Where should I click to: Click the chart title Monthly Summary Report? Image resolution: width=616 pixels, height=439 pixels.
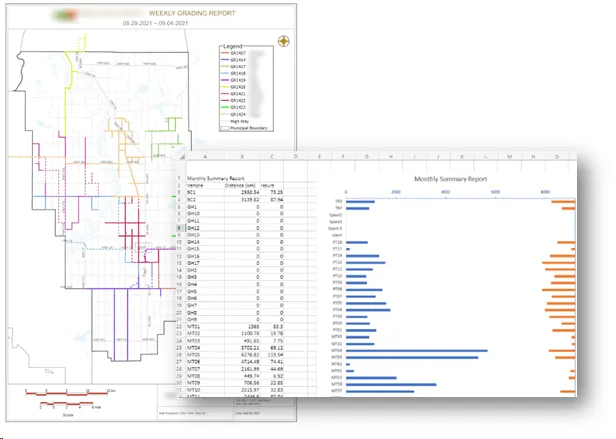pos(451,179)
